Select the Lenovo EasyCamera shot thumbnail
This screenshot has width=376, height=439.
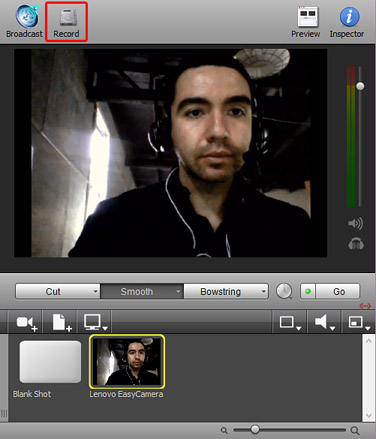coord(127,362)
